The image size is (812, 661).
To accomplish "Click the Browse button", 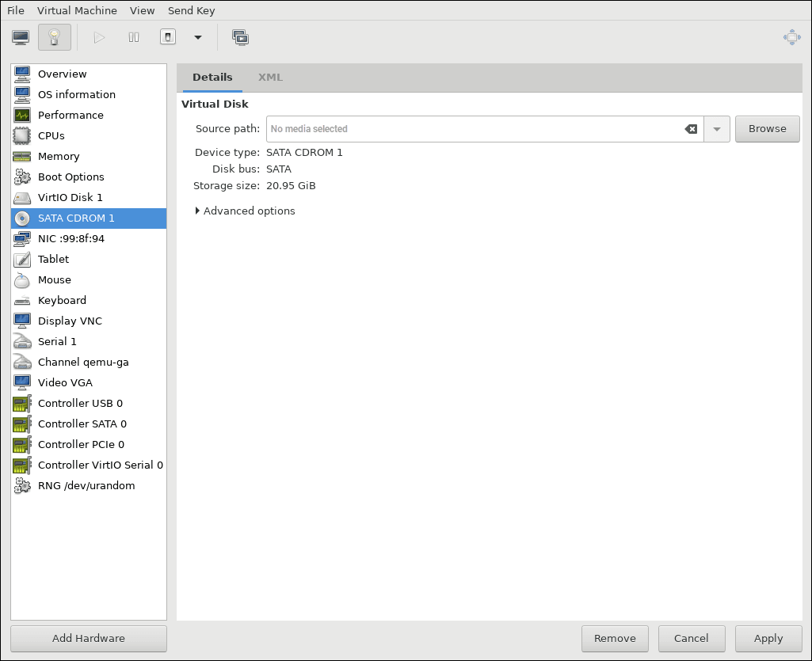I will (767, 129).
